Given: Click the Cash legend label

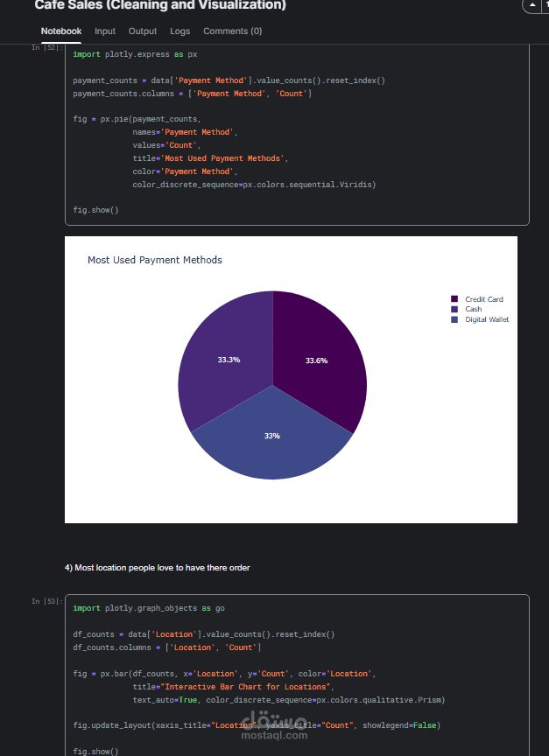Looking at the screenshot, I should (474, 309).
